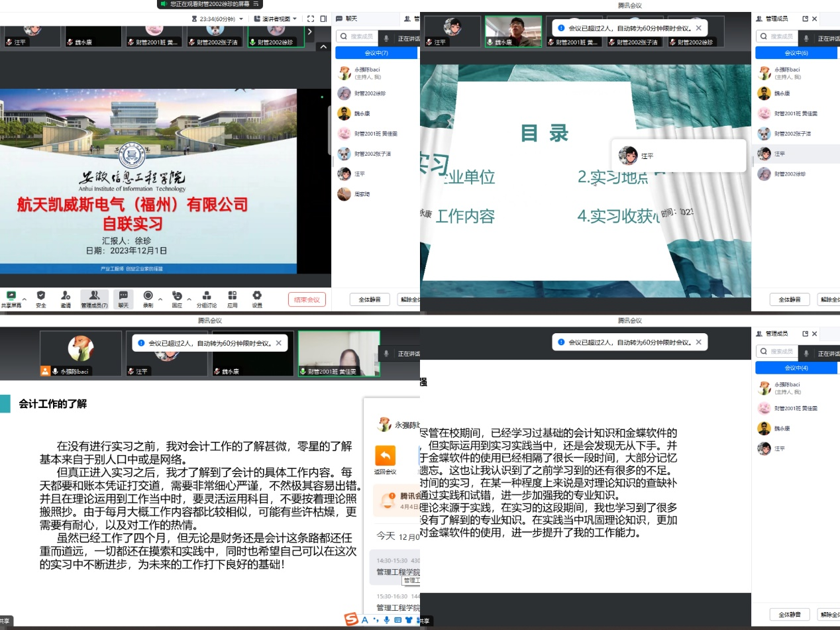Collapse the 会议中(7) participant group
This screenshot has height=630, width=840.
tap(376, 53)
